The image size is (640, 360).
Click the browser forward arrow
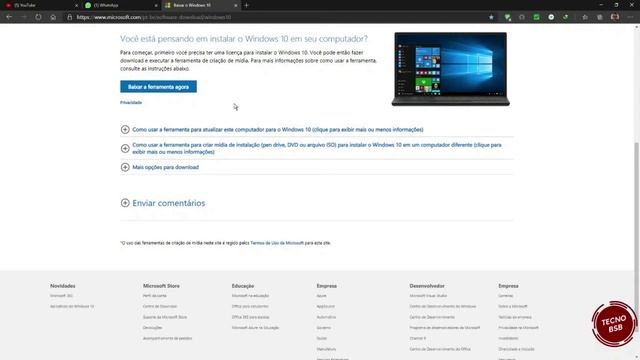[24, 17]
